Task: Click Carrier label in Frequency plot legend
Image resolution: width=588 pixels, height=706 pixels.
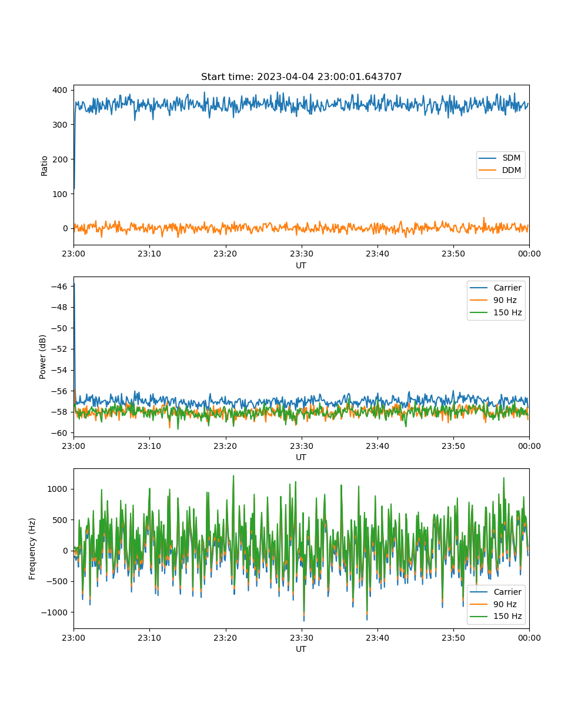Action: pos(507,592)
